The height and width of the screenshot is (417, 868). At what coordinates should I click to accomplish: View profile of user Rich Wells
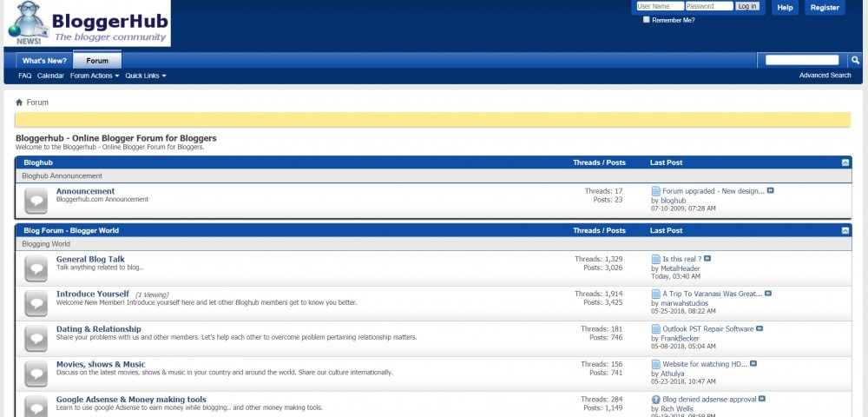pos(676,409)
